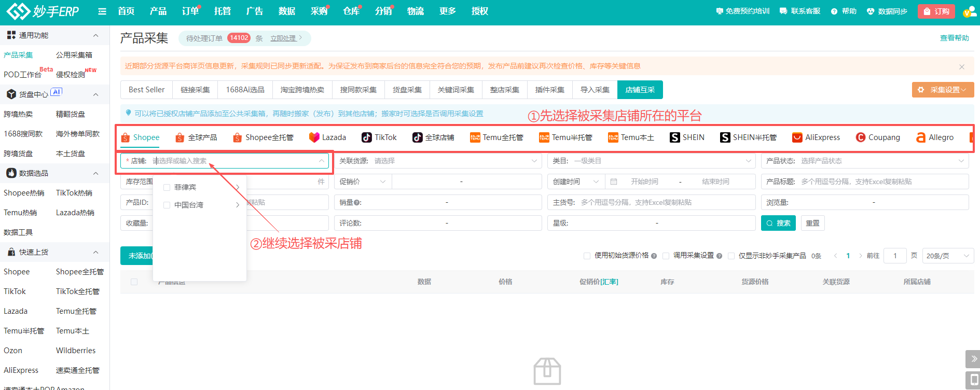Close the orange notice banner
Screen dimensions: 980x390
tap(961, 67)
